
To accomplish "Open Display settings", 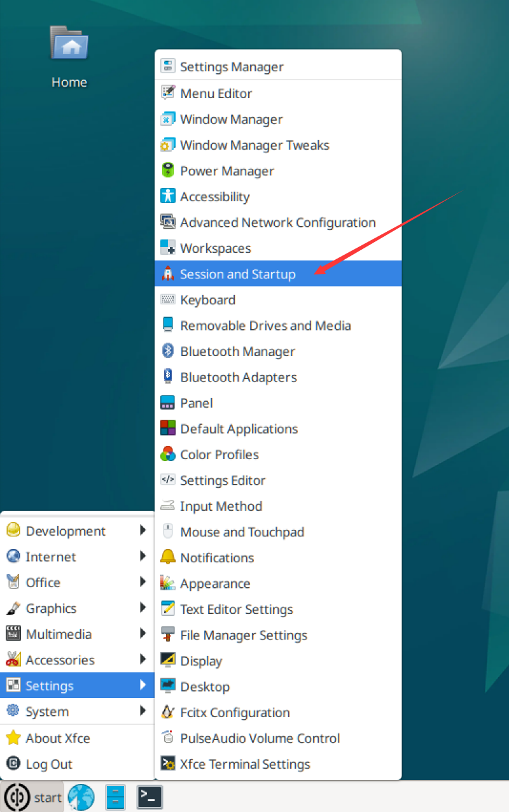I will 278,660.
